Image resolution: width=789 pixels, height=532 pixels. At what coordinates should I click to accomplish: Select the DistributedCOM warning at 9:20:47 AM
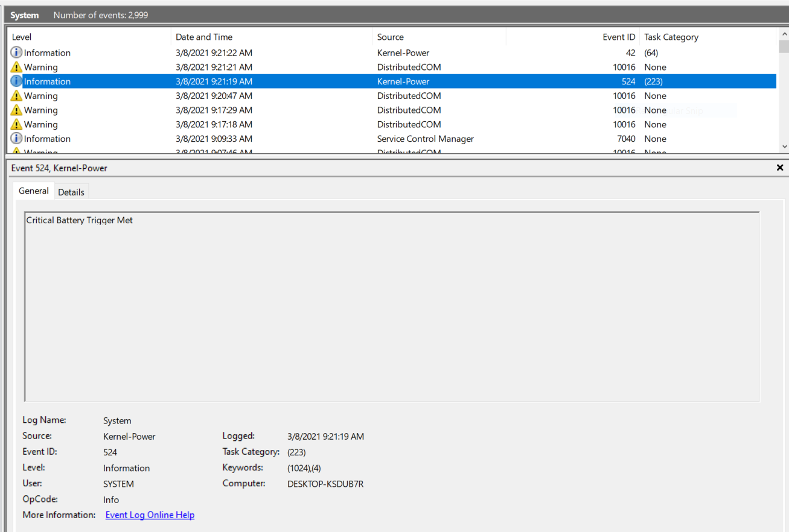(392, 96)
